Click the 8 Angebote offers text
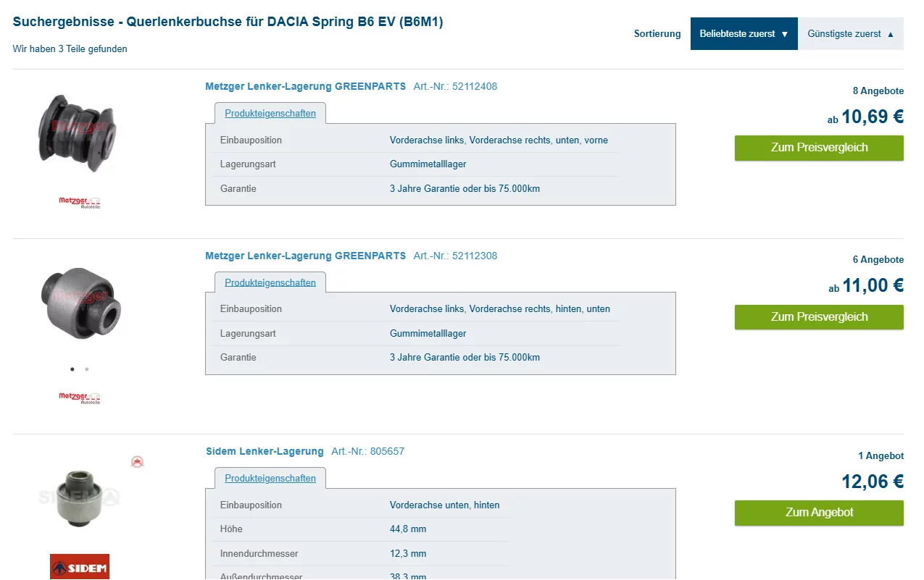This screenshot has width=924, height=580. [878, 91]
